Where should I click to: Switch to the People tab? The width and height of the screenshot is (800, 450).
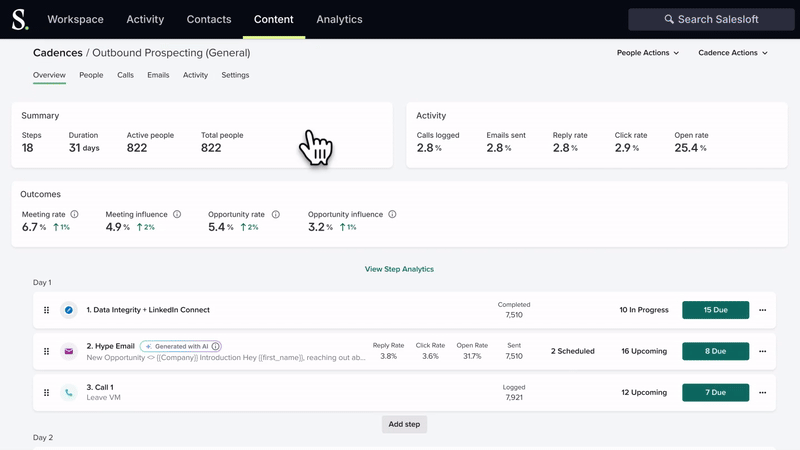coord(91,75)
